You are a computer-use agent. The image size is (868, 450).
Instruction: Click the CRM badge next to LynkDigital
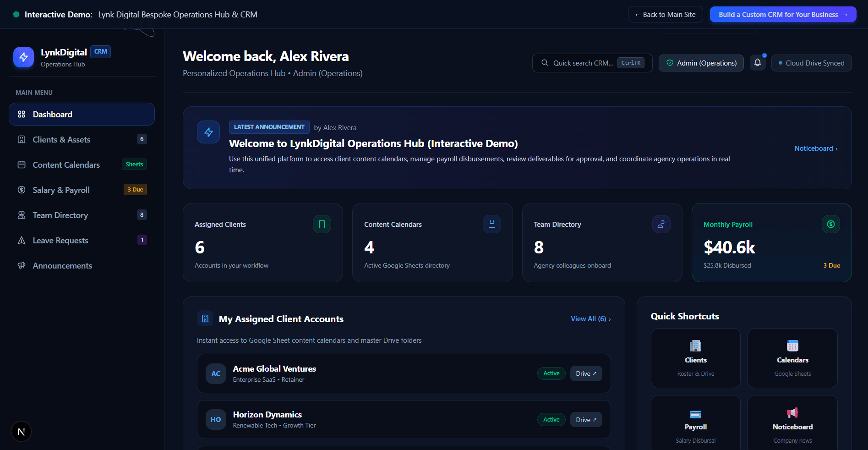(100, 52)
